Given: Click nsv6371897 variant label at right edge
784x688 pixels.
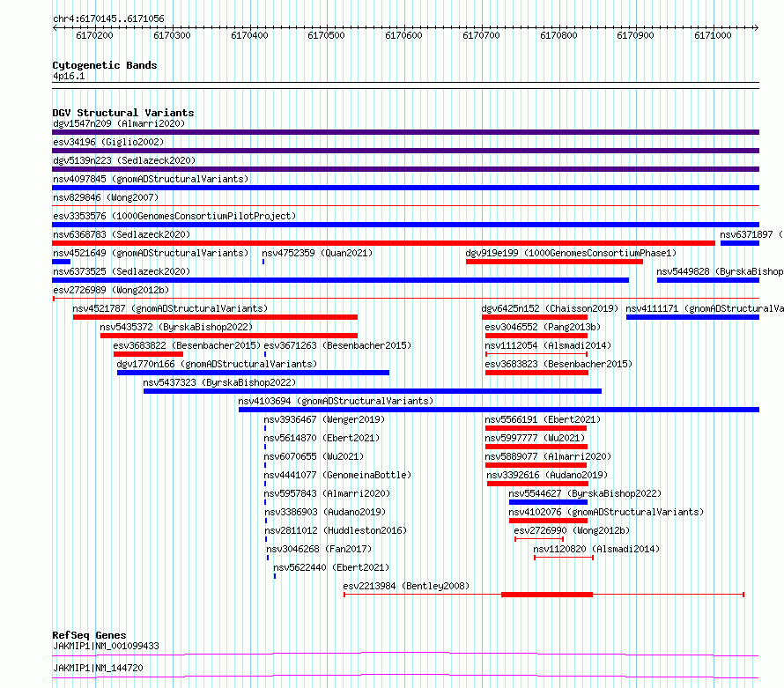Looking at the screenshot, I should [x=751, y=234].
